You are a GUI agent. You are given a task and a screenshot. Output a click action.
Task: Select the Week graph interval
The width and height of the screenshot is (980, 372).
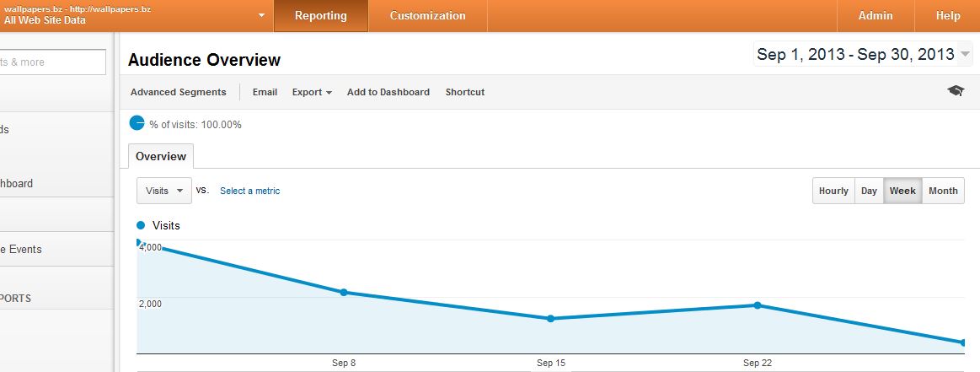pyautogui.click(x=902, y=191)
